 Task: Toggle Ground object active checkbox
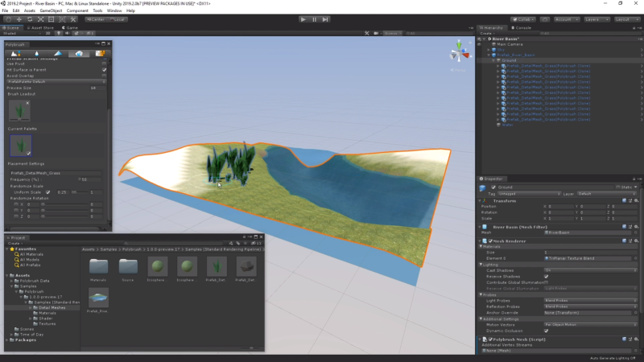493,187
